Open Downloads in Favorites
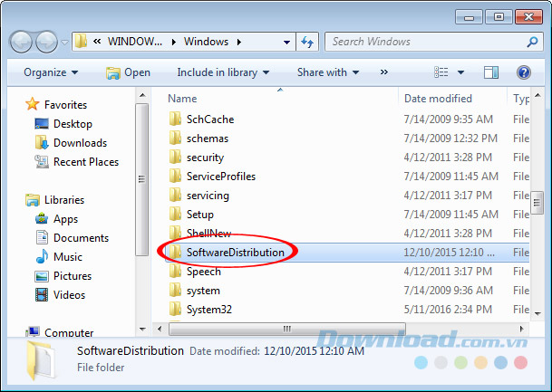The width and height of the screenshot is (552, 392). [x=81, y=143]
